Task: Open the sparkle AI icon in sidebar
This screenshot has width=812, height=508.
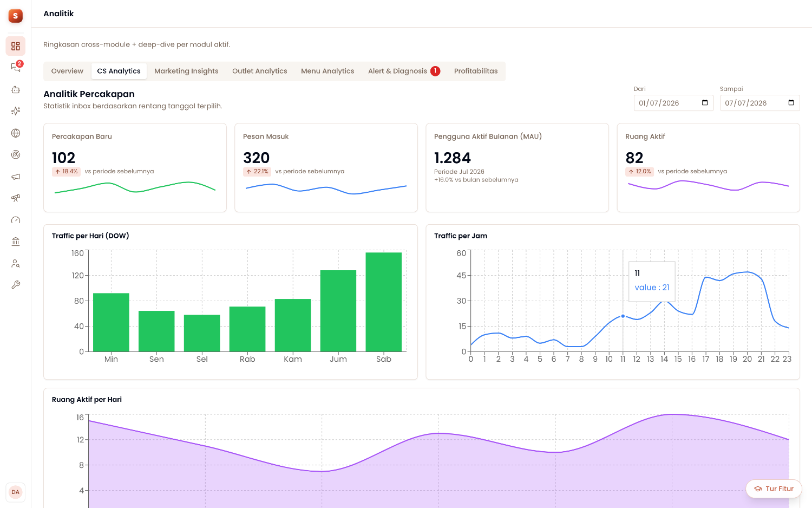Action: [x=16, y=111]
